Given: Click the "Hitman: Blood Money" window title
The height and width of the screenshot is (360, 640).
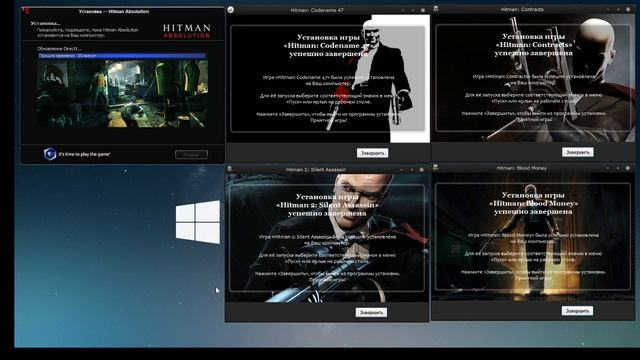Looking at the screenshot, I should (x=521, y=168).
